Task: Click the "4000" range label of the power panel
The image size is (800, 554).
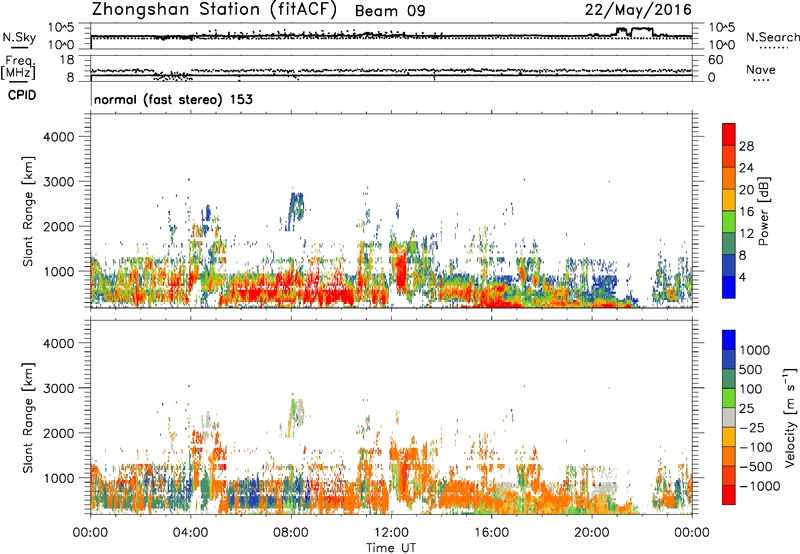Action: click(59, 137)
